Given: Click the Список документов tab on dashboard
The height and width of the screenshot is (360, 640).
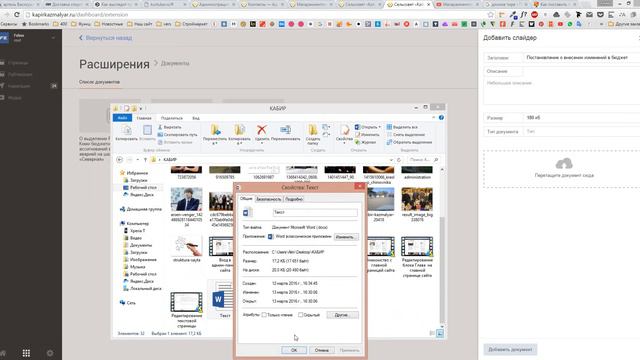Looking at the screenshot, I should tap(99, 82).
